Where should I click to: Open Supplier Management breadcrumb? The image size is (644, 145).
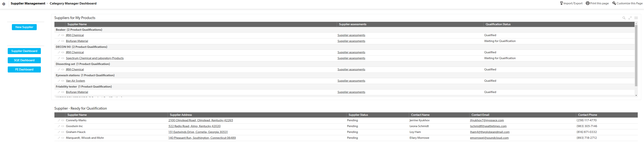tap(28, 4)
